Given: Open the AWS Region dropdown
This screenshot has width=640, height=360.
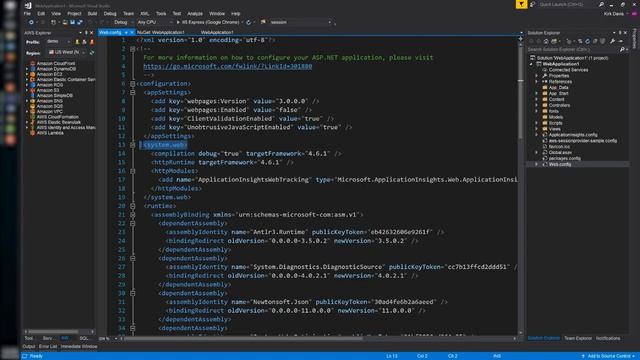Looking at the screenshot, I should 67,53.
